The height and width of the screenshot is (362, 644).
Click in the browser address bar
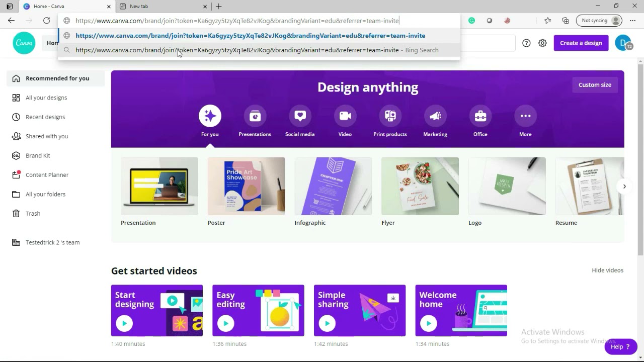point(259,21)
